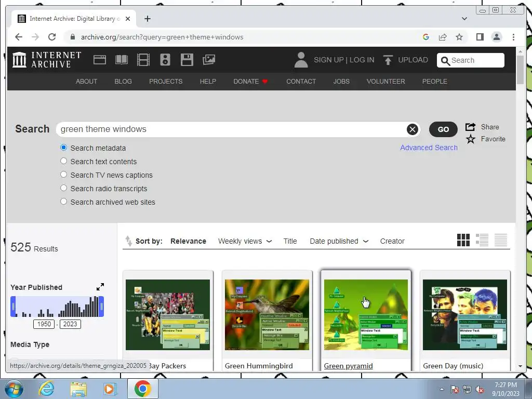This screenshot has width=532, height=399.
Task: Open the Images icon in navbar
Action: 209,60
